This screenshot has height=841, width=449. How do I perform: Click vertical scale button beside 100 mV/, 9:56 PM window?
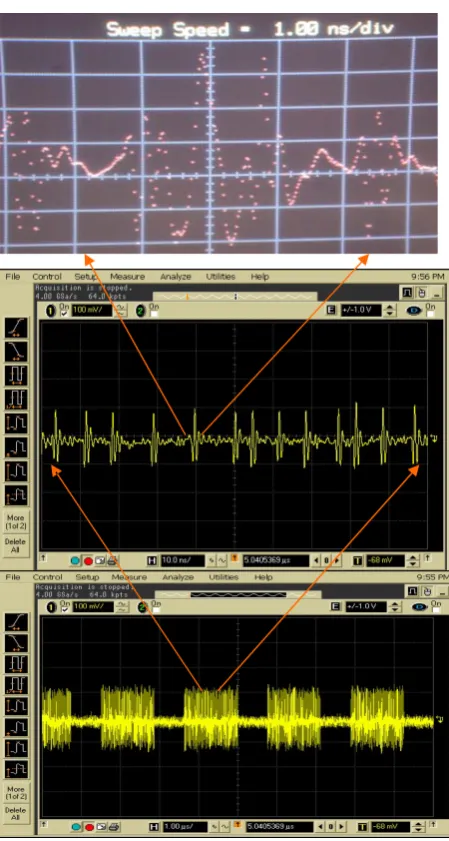click(122, 311)
